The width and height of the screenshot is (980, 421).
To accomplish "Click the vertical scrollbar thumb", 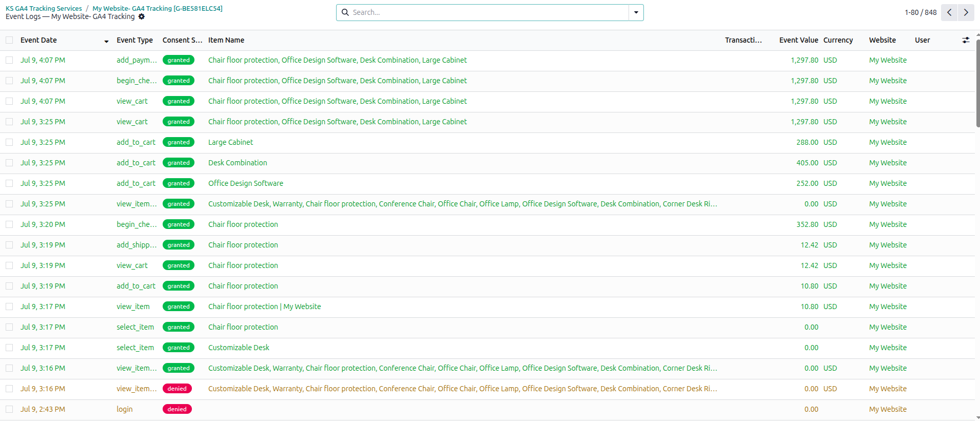I will tap(977, 82).
